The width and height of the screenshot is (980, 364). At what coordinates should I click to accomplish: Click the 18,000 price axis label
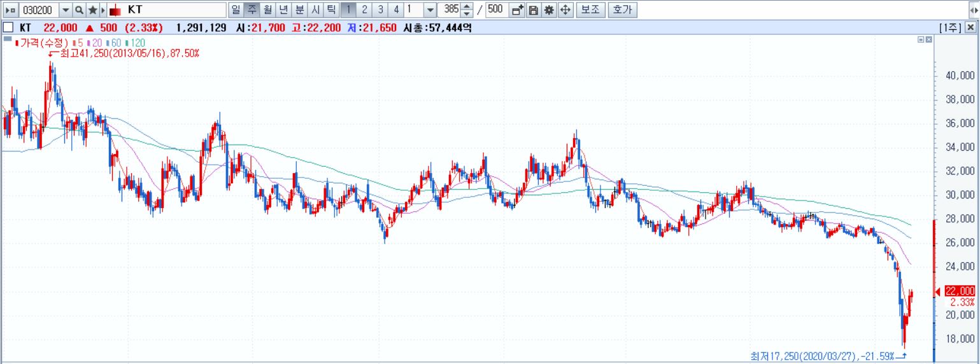960,339
